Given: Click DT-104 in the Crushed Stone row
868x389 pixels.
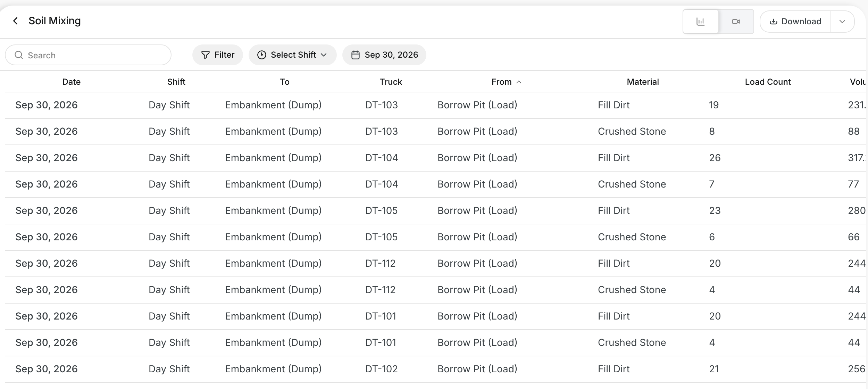Looking at the screenshot, I should 382,184.
